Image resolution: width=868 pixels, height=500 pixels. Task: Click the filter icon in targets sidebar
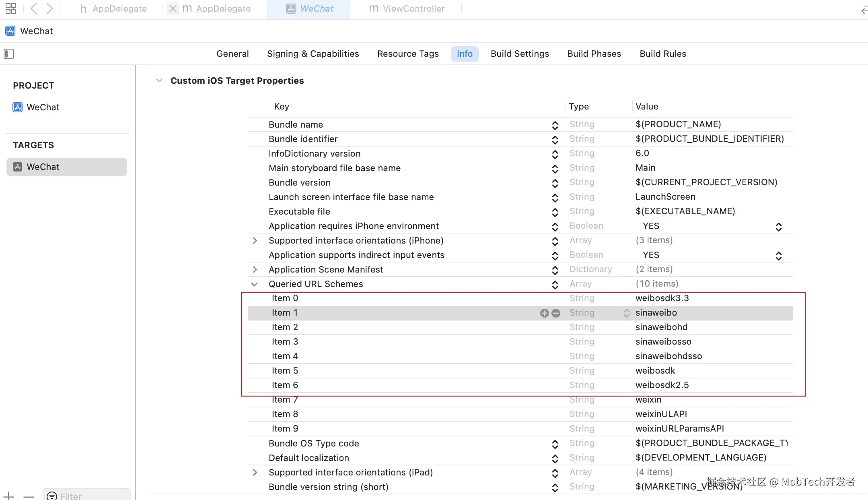click(x=52, y=496)
